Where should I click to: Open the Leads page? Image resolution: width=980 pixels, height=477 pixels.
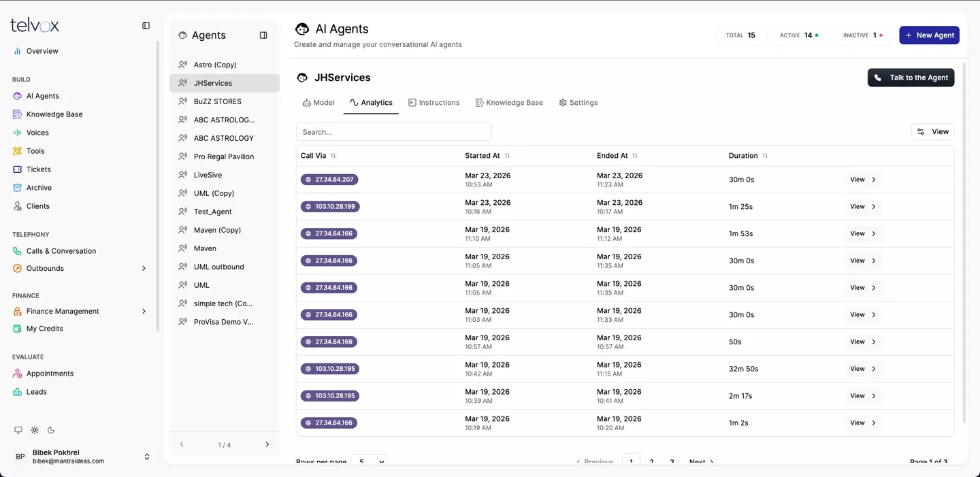(x=37, y=392)
